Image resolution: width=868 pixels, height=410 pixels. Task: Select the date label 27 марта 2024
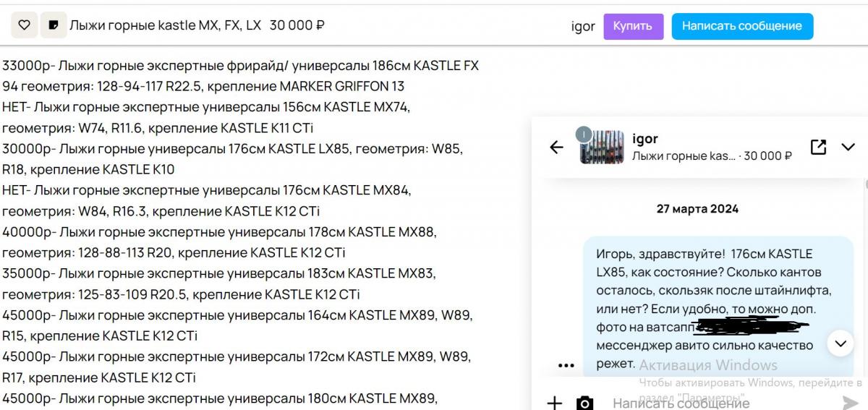point(697,209)
